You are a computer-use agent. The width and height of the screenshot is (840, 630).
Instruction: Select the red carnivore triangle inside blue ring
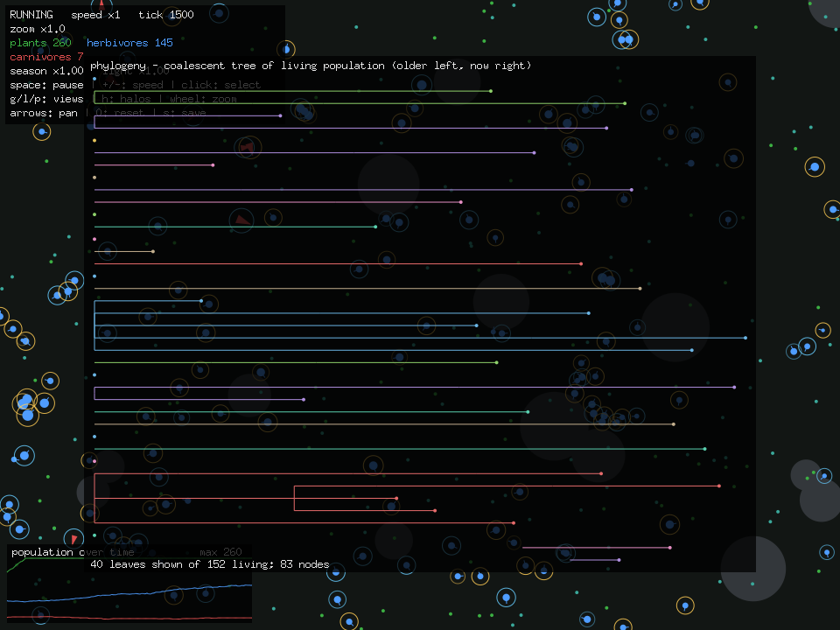(x=241, y=220)
